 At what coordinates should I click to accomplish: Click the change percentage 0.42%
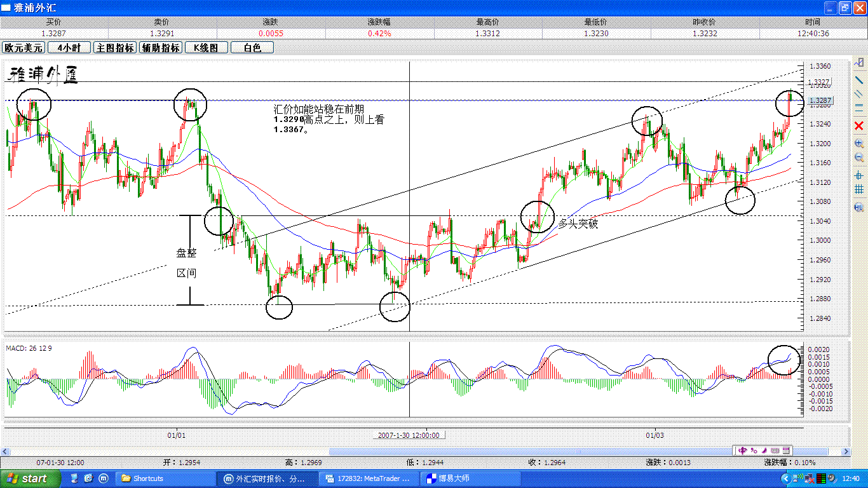click(x=379, y=33)
